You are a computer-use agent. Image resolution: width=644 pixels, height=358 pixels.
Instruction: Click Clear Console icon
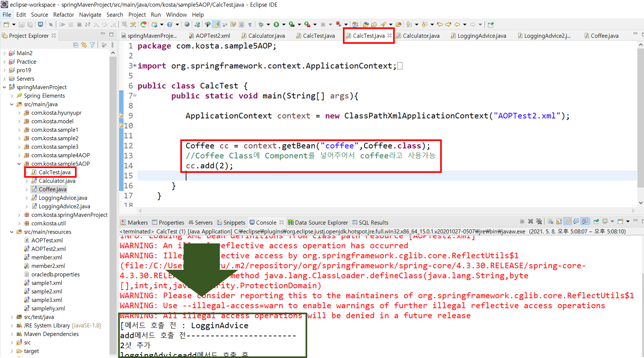click(550, 221)
